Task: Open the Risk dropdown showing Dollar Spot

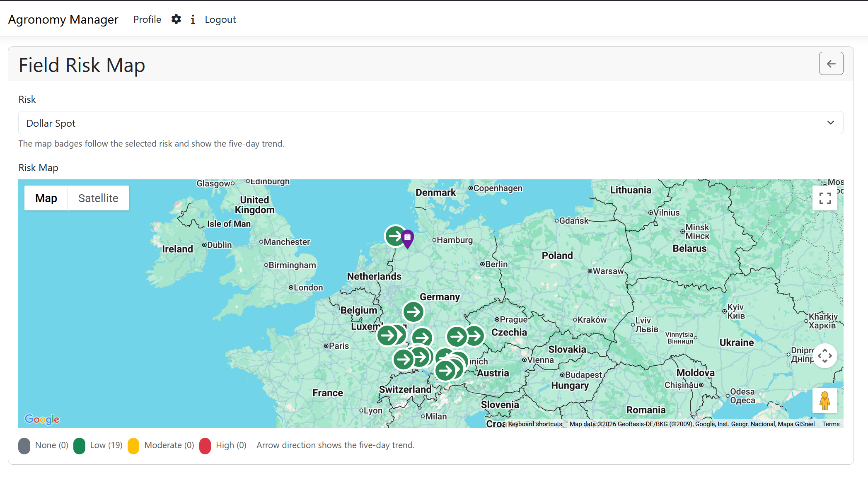Action: pos(430,123)
